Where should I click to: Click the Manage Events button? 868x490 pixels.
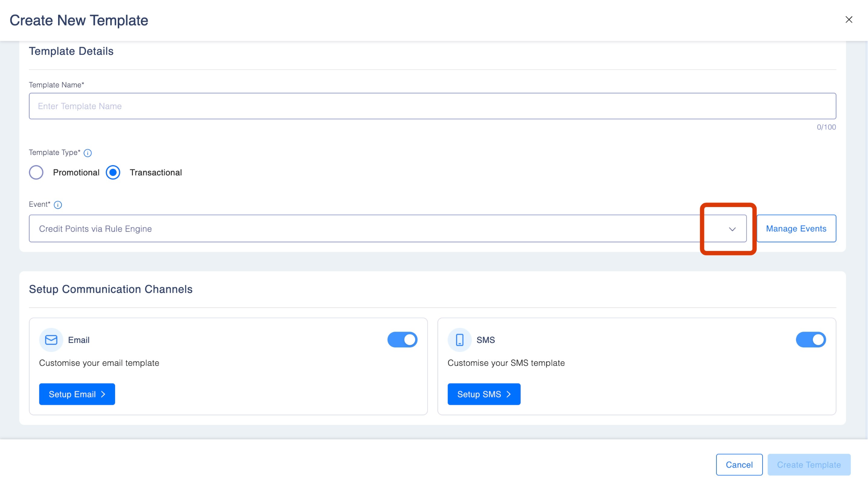point(796,229)
